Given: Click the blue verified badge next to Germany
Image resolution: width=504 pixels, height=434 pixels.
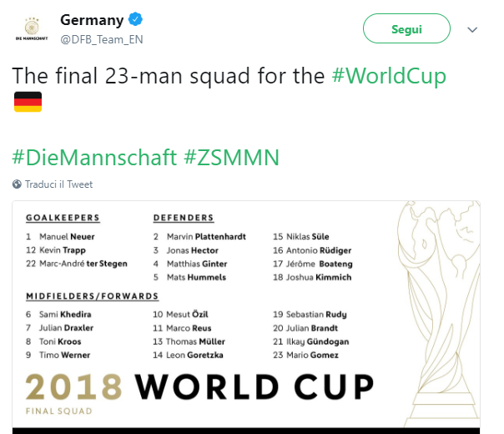Looking at the screenshot, I should pyautogui.click(x=134, y=20).
